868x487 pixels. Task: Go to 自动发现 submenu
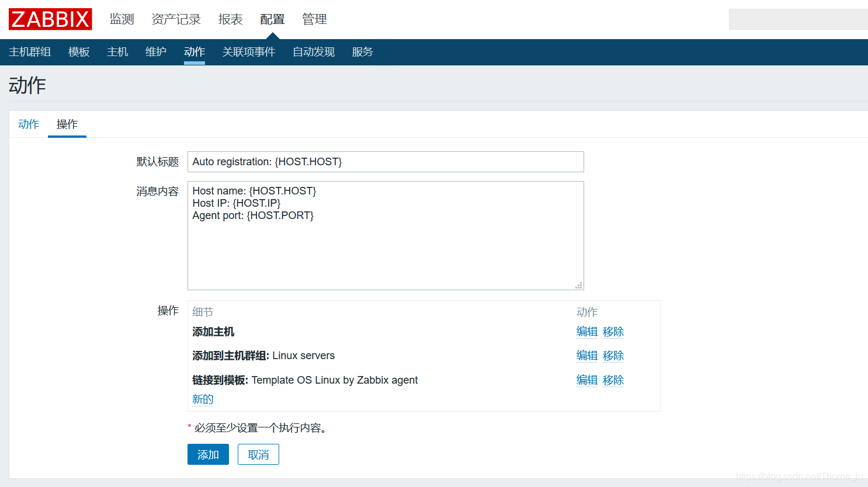pyautogui.click(x=314, y=52)
